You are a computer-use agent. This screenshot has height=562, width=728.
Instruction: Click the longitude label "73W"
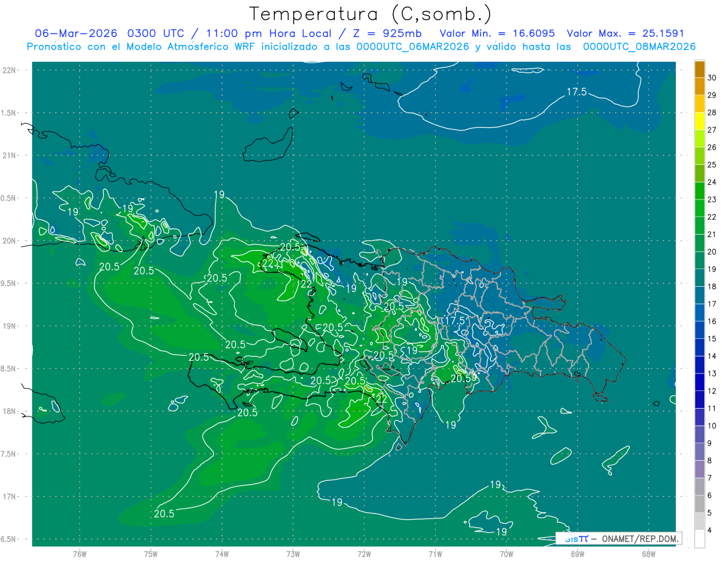click(293, 554)
